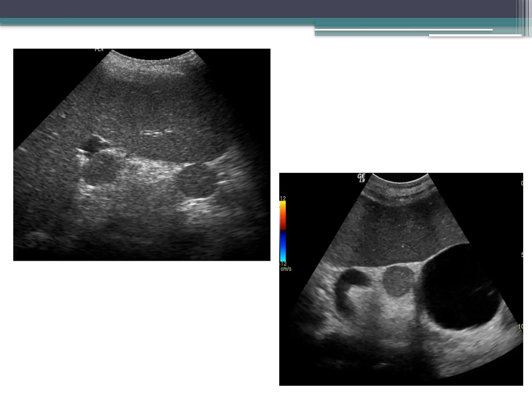Click the GE L9 probe logo
Viewport: 532px width, 399px height.
(x=361, y=178)
